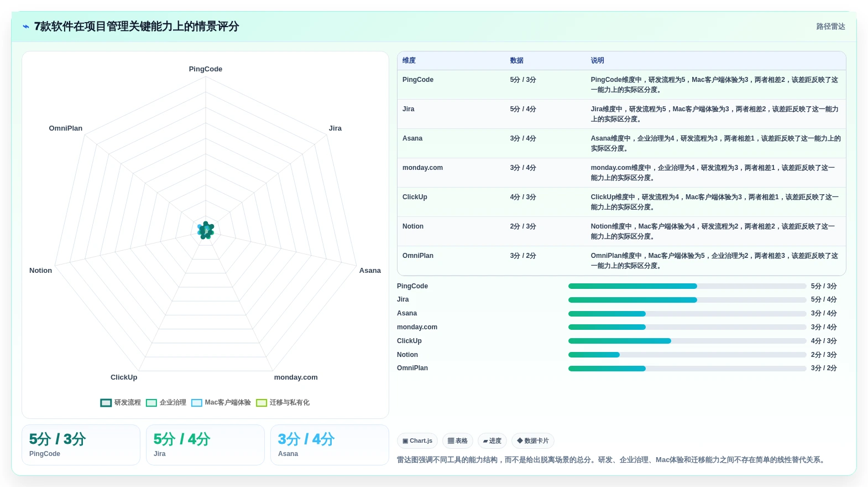Screen dimensions: 868x487
Task: Toggle the 迁移与私有化 legend swatch
Action: (x=262, y=403)
